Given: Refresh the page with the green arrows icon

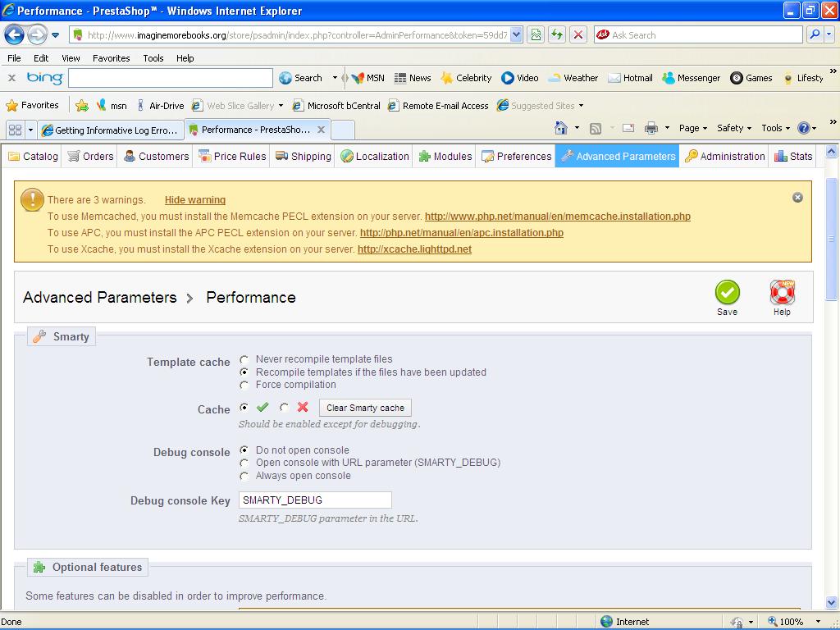Looking at the screenshot, I should coord(557,35).
